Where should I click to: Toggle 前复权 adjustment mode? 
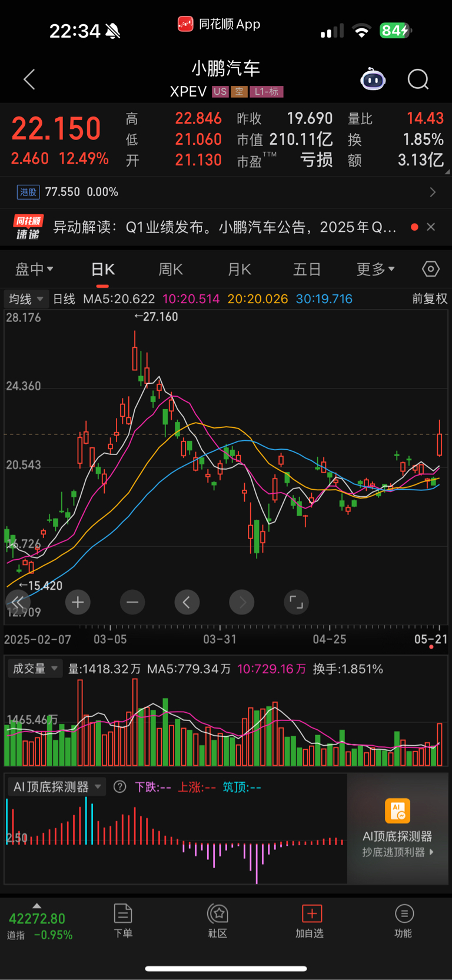430,299
